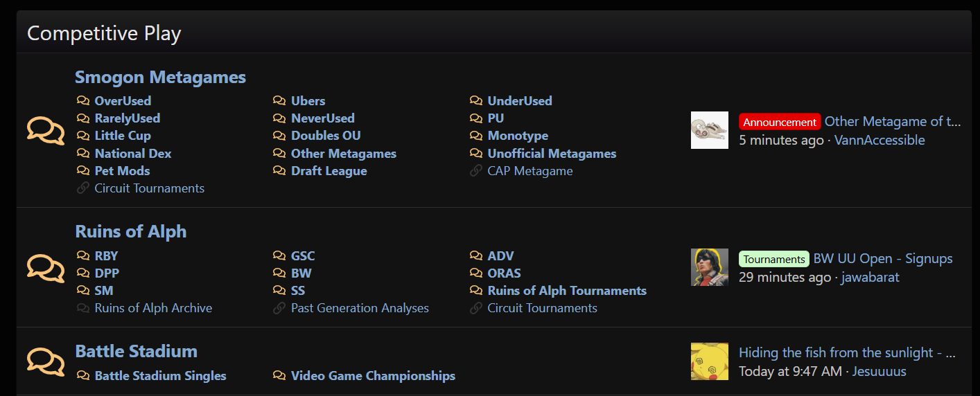980x396 pixels.
Task: Open jawabarat's avatar thumbnail
Action: pos(709,267)
